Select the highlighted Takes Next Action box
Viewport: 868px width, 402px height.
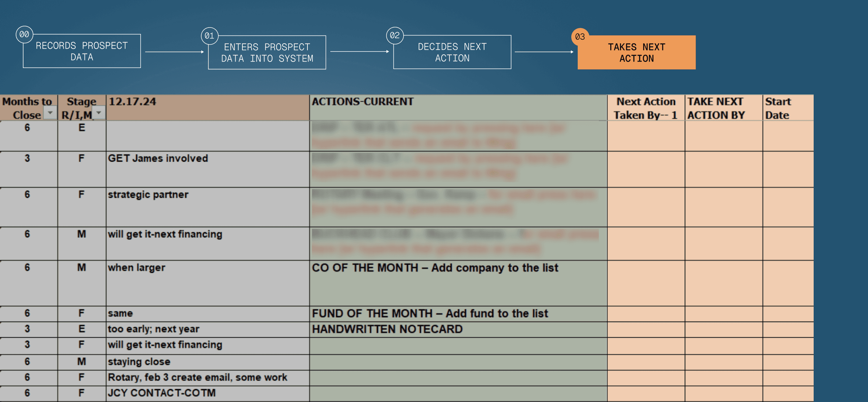point(636,53)
